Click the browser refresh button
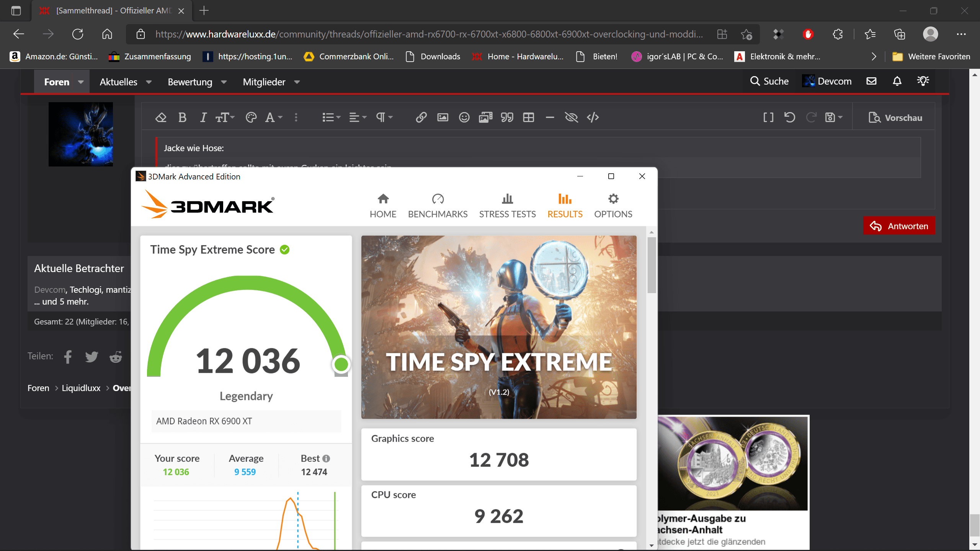The width and height of the screenshot is (980, 551). tap(78, 34)
